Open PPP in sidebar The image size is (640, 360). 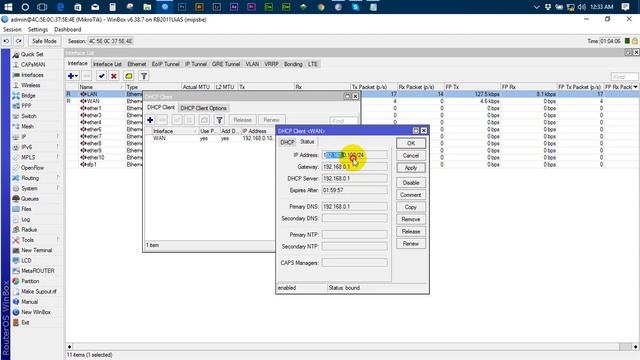coord(26,106)
